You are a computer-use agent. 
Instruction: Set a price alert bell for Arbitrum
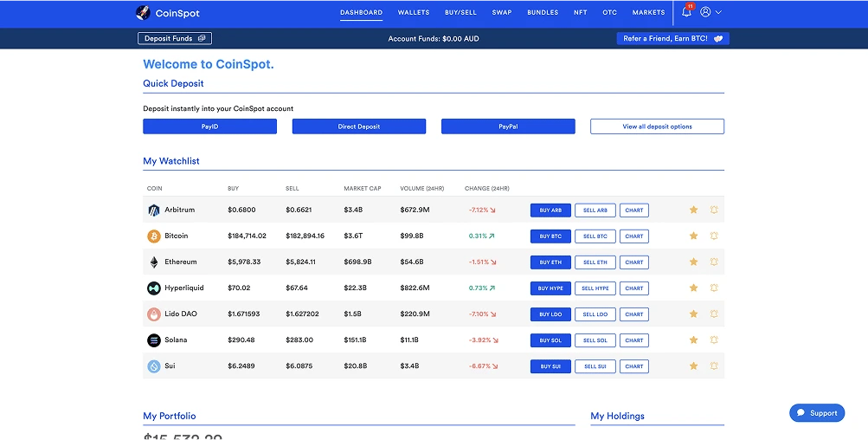click(x=714, y=210)
